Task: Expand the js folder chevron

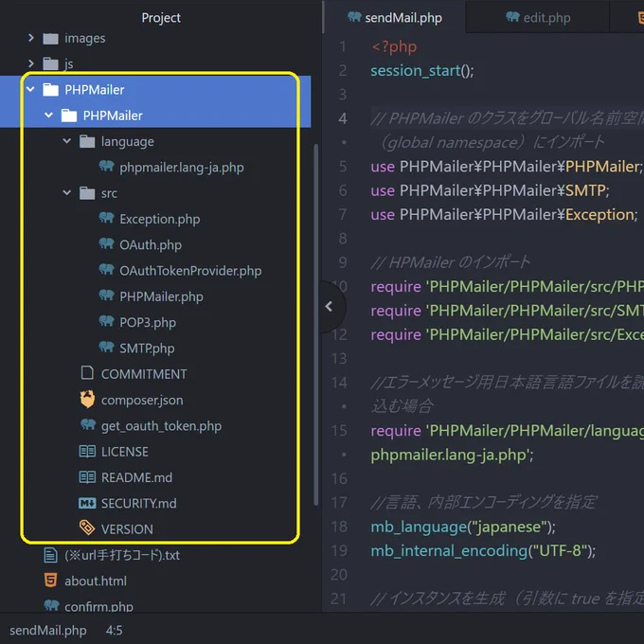Action: pyautogui.click(x=31, y=63)
